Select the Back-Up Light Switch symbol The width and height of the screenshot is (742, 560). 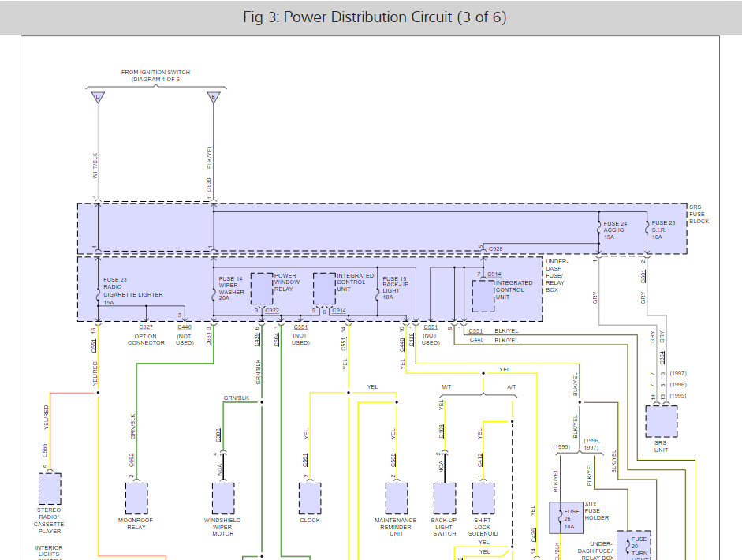(445, 498)
